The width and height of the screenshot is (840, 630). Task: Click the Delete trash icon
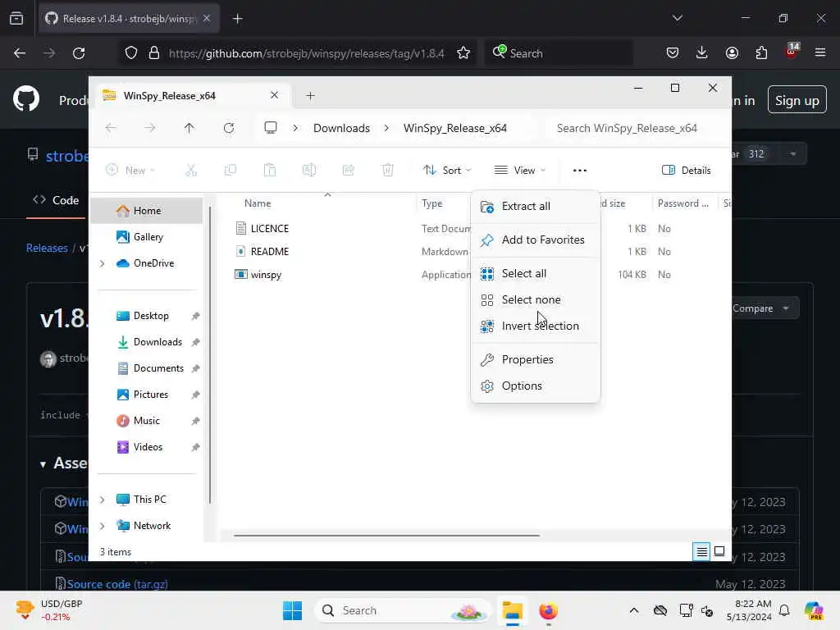pos(387,171)
